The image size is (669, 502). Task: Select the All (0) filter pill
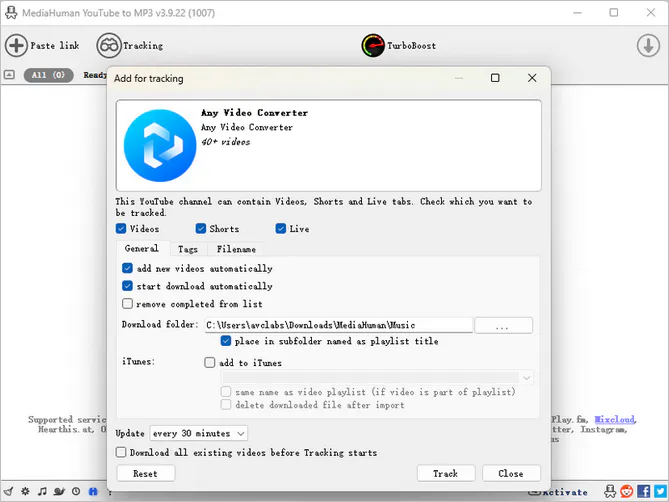[x=49, y=75]
